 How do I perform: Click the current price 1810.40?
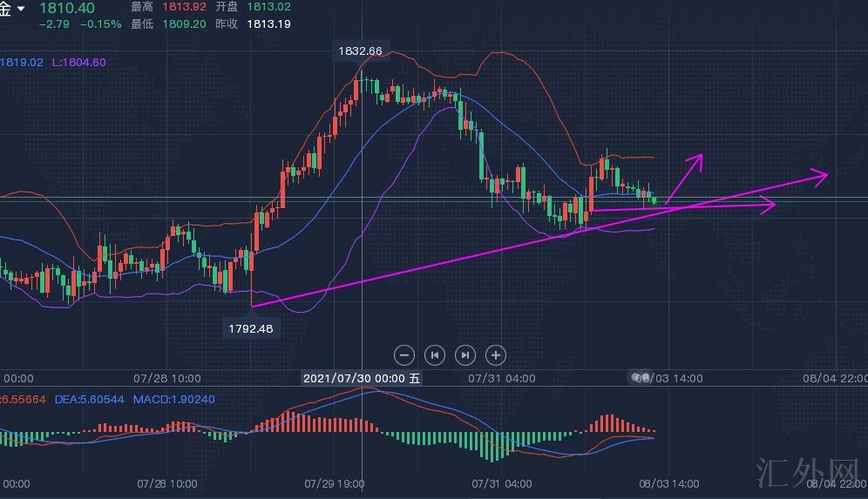click(66, 8)
